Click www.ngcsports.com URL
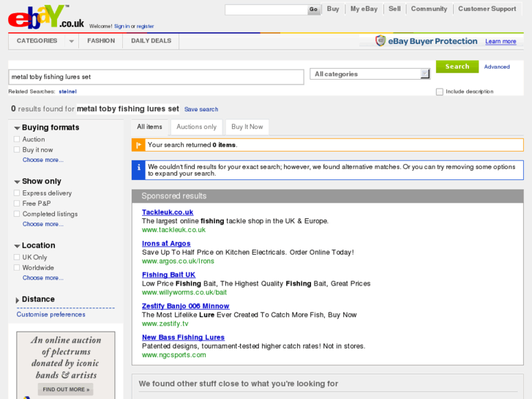532x399 pixels. click(174, 355)
